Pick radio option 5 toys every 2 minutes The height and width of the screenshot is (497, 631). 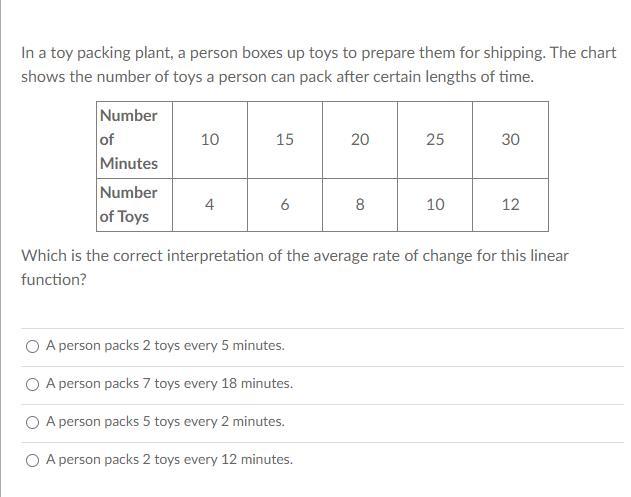[x=33, y=422]
